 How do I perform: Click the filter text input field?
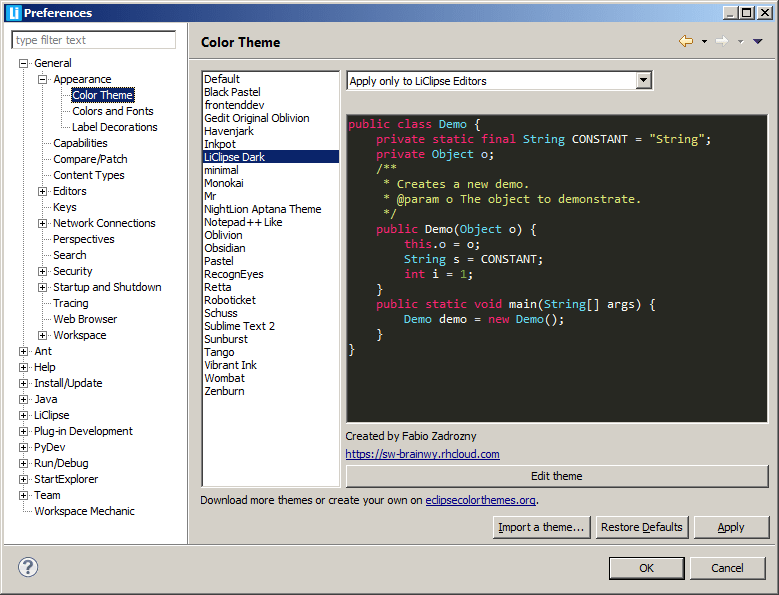(x=93, y=40)
